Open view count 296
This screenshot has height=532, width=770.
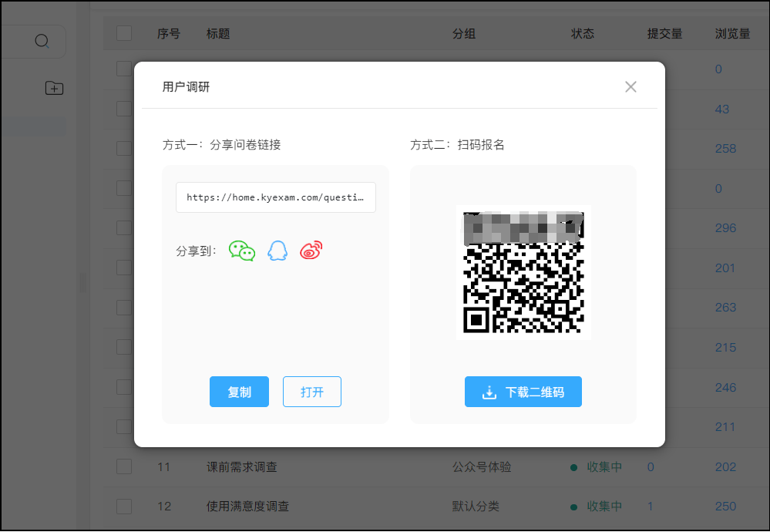(725, 228)
